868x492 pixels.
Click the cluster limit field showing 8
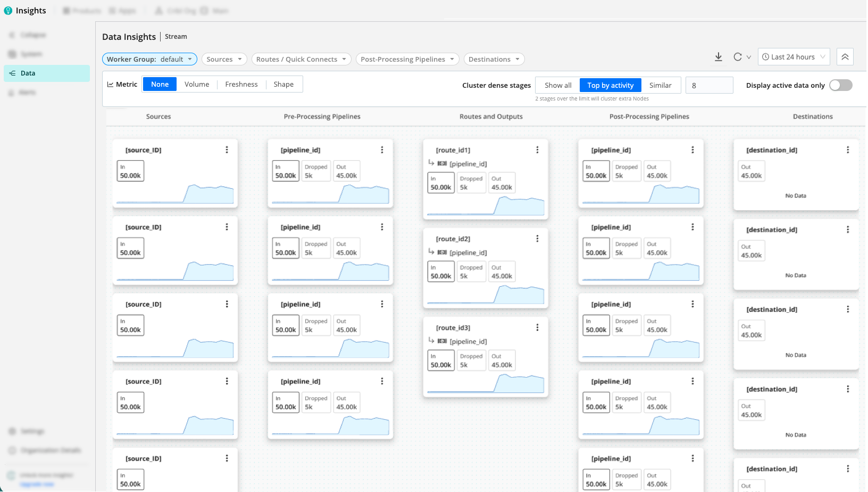click(710, 85)
